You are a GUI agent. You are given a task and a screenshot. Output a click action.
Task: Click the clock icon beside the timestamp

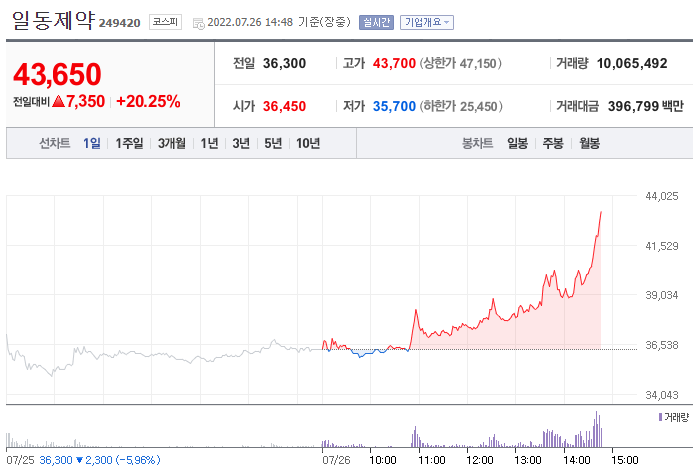[199, 23]
